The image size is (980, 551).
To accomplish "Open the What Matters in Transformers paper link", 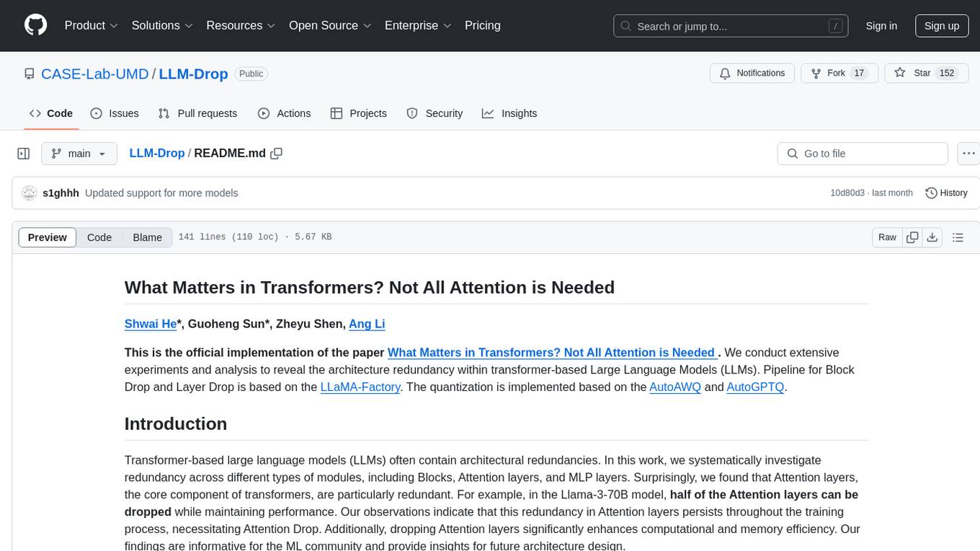I will pyautogui.click(x=552, y=353).
